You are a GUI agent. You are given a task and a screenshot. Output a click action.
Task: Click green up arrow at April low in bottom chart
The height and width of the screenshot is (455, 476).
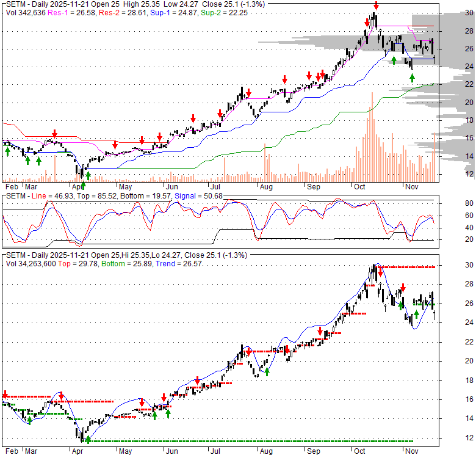coord(88,439)
